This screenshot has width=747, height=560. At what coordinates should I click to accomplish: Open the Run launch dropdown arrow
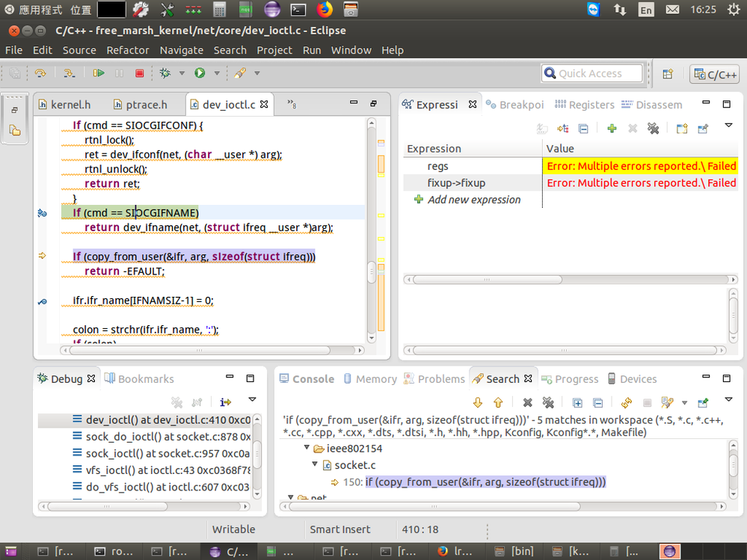point(217,73)
